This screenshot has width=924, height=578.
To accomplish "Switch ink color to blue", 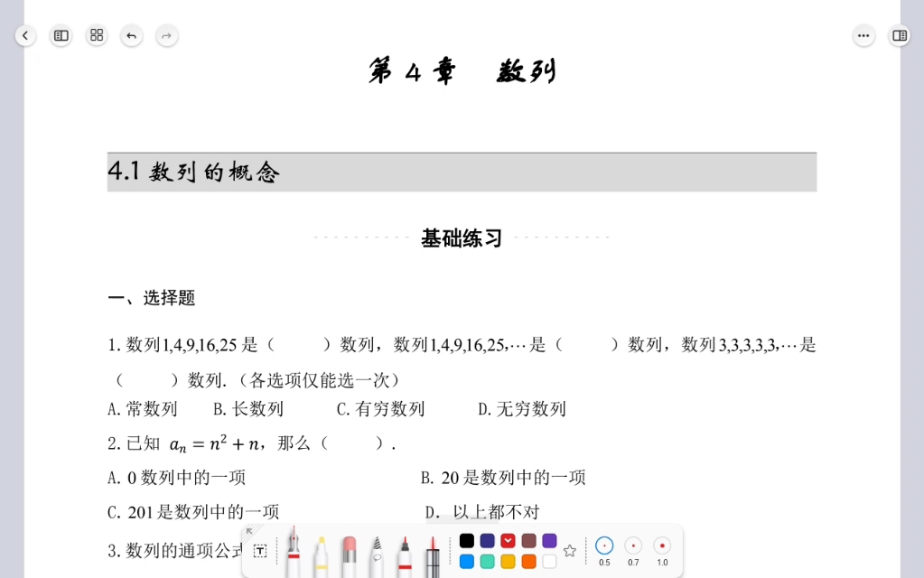I will click(x=467, y=562).
